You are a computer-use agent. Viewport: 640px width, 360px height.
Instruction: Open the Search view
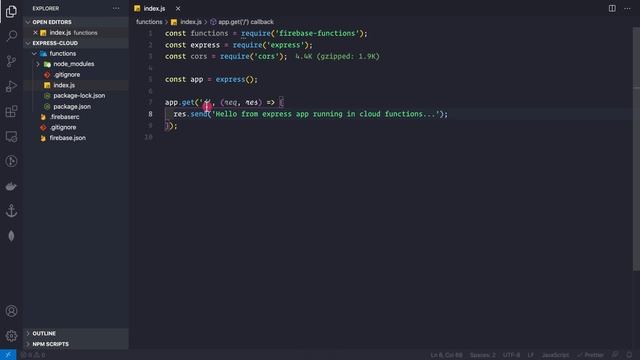click(11, 36)
